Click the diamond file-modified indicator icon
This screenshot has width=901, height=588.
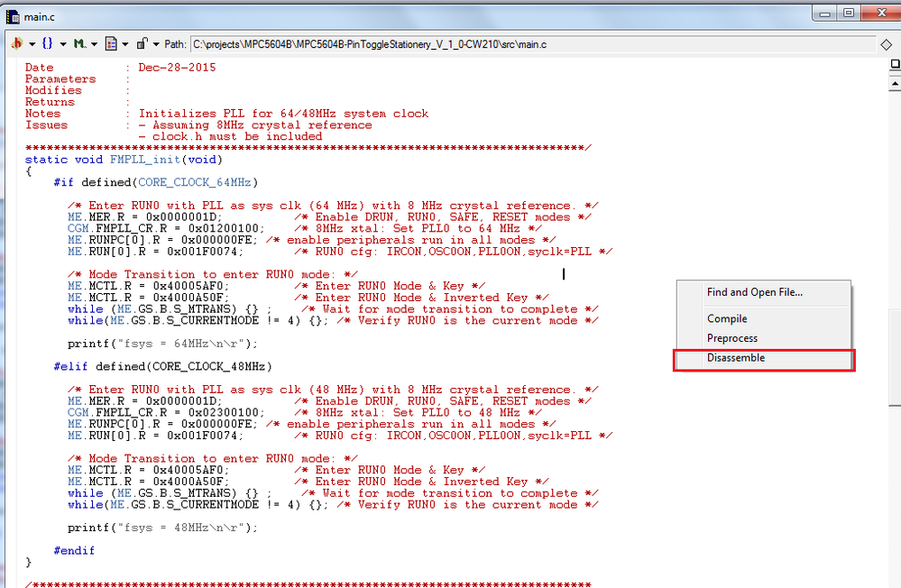click(x=886, y=45)
